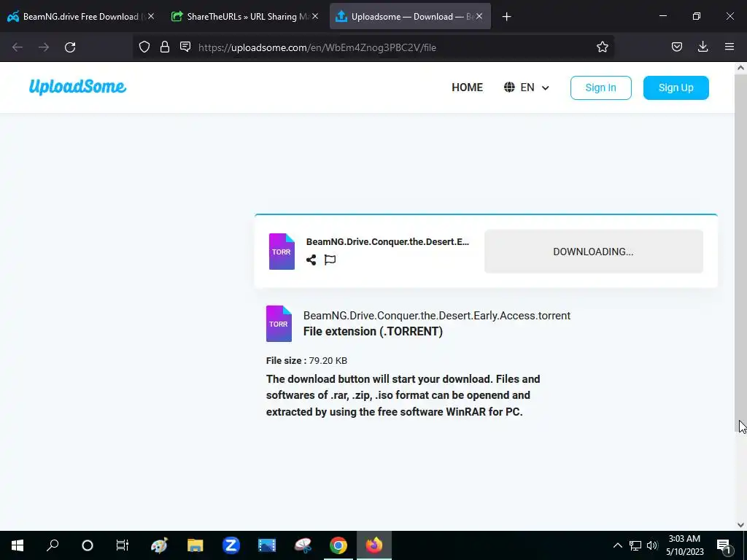The height and width of the screenshot is (560, 747).
Task: Open the notification center icon
Action: click(x=724, y=546)
